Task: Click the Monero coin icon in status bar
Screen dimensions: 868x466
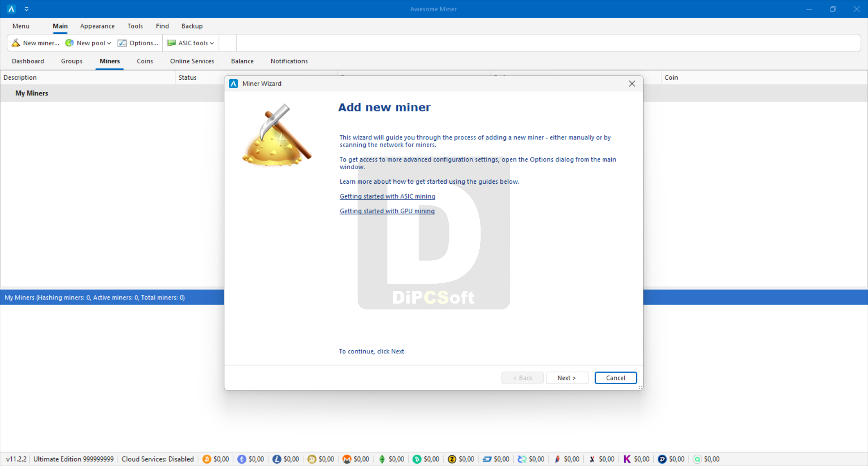Action: 347,459
